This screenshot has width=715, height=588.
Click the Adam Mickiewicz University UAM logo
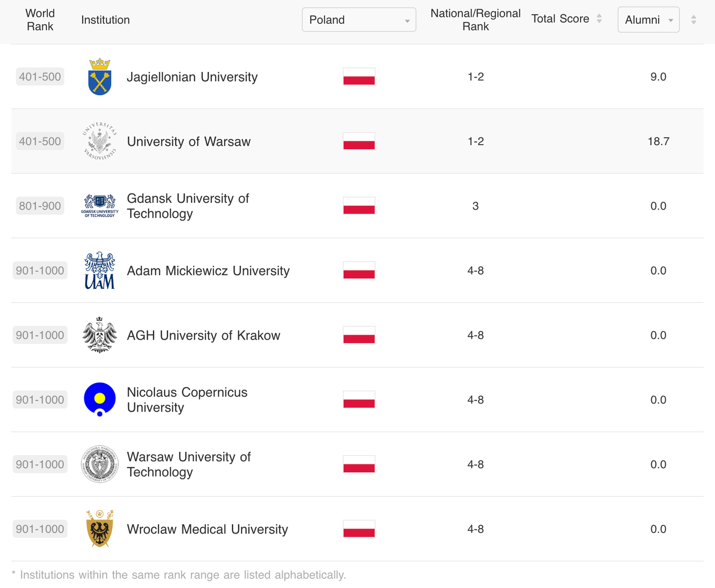coord(100,270)
